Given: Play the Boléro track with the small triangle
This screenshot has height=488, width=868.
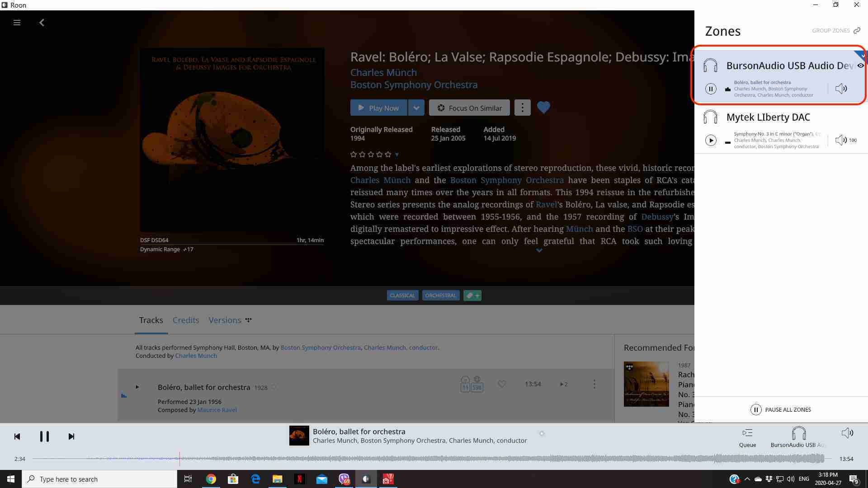Looking at the screenshot, I should coord(137,387).
